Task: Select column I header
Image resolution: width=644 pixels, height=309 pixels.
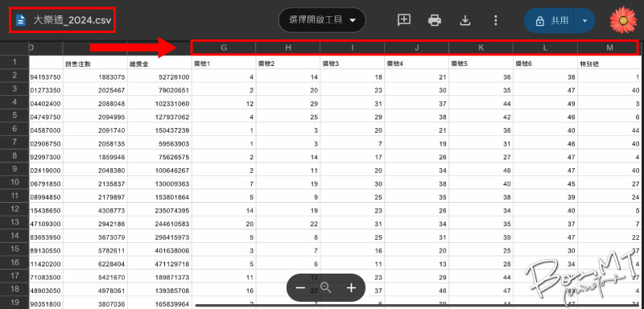Action: click(353, 47)
